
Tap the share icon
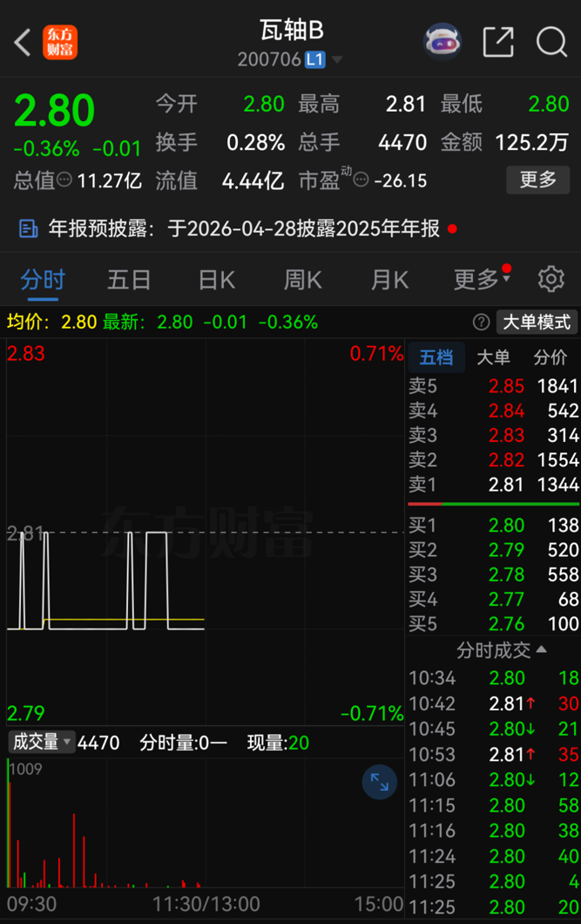tap(497, 42)
